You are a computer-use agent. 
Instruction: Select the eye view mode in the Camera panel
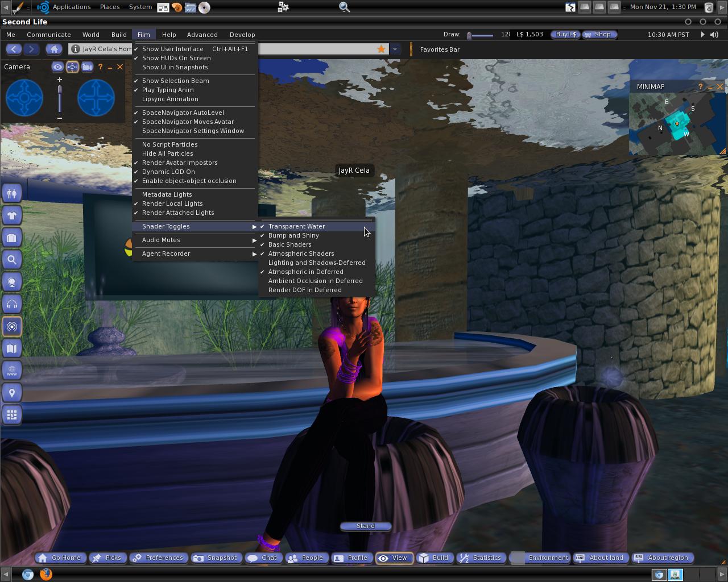[57, 66]
